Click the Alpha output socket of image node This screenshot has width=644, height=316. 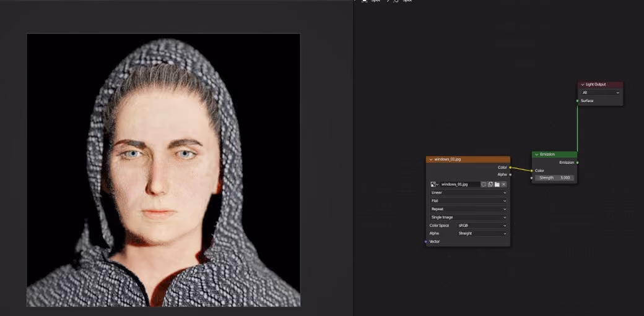(510, 174)
